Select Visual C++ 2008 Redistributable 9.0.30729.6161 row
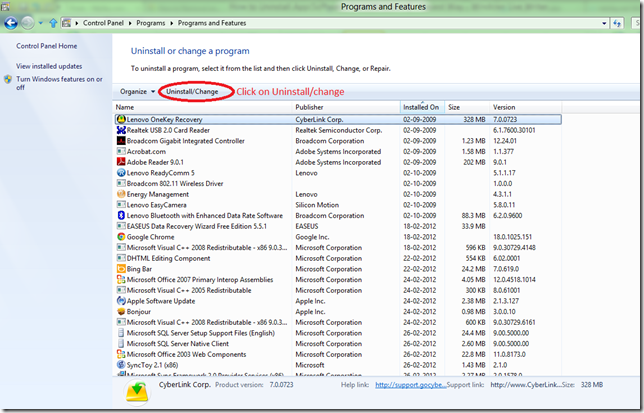644x413 pixels. [338, 322]
